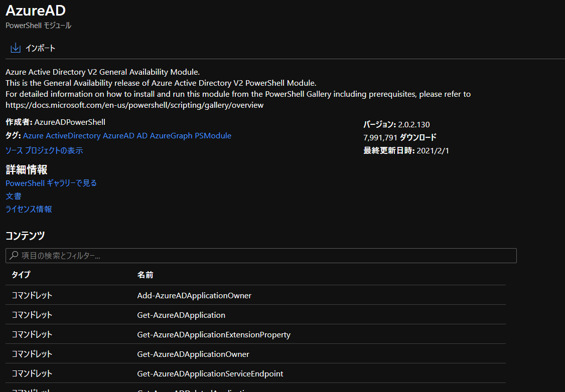Click the AzureAD module title
Screen dimensions: 565x392
click(x=36, y=11)
